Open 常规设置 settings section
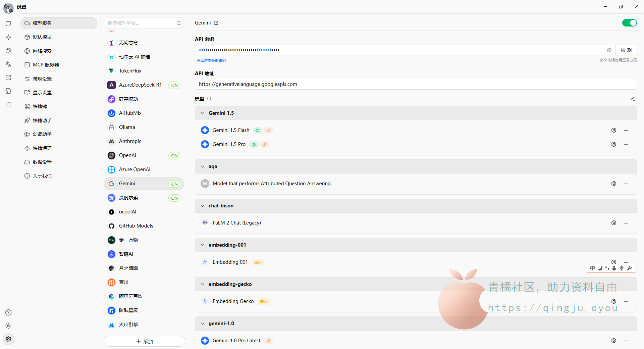This screenshot has width=644, height=349. pos(59,79)
